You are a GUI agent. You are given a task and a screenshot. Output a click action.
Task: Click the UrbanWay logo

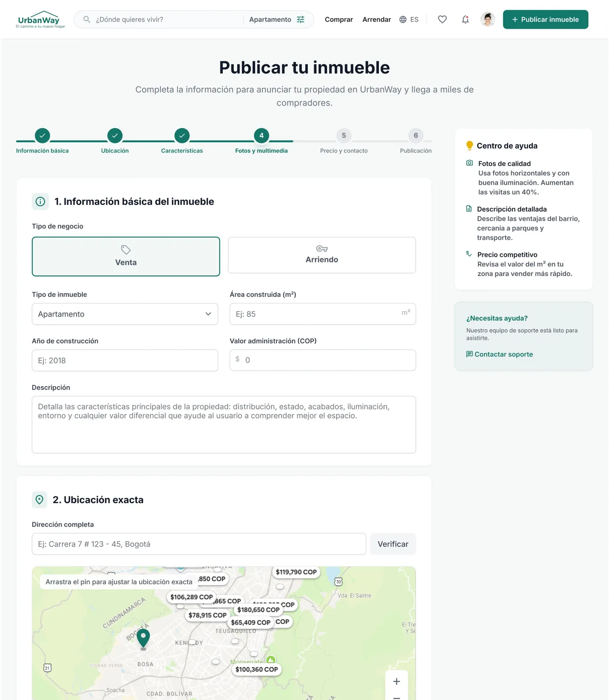[x=40, y=20]
